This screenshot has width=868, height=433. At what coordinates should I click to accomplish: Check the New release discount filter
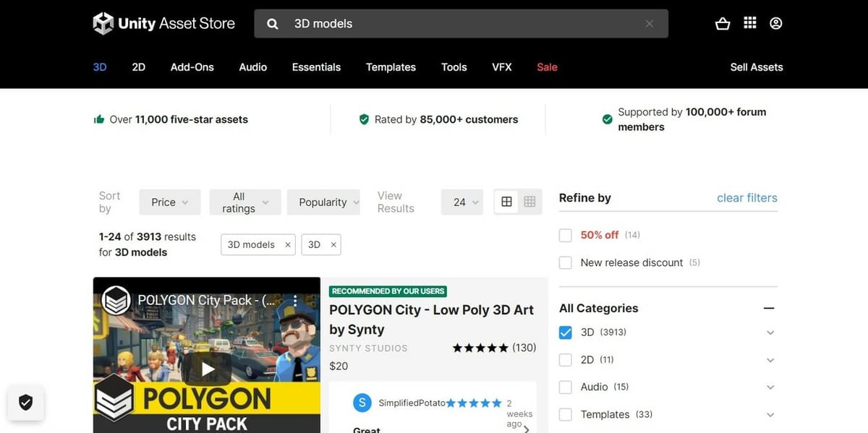(566, 263)
